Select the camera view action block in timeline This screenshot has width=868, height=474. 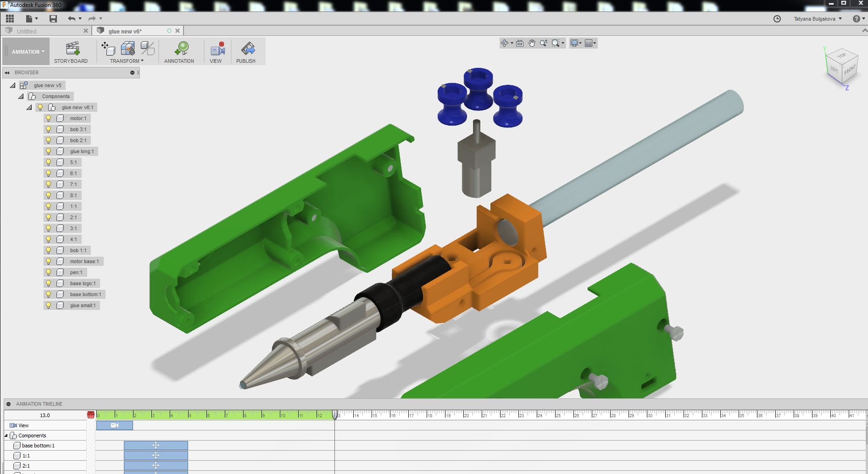point(115,425)
